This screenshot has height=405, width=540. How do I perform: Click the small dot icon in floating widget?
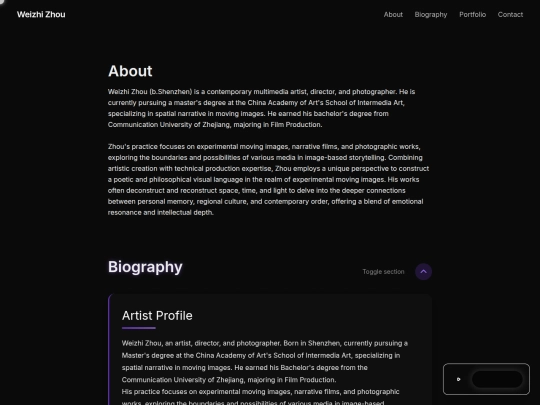(x=458, y=379)
